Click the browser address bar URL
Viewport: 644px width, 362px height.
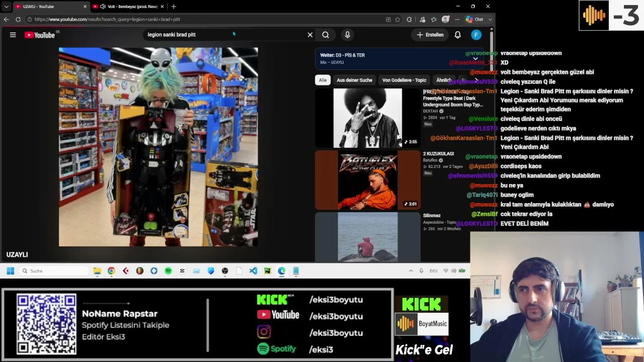click(x=107, y=19)
